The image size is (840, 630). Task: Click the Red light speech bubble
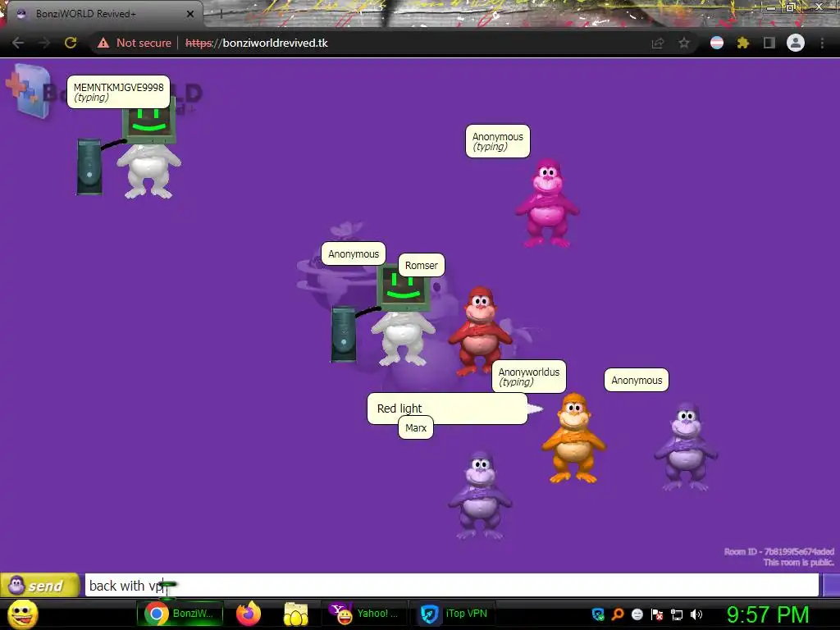[x=447, y=409]
